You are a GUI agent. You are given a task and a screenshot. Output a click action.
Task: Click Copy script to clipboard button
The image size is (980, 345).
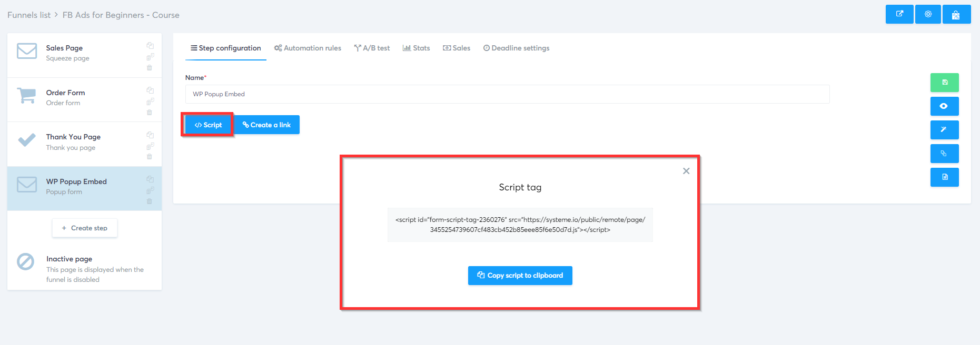[520, 276]
